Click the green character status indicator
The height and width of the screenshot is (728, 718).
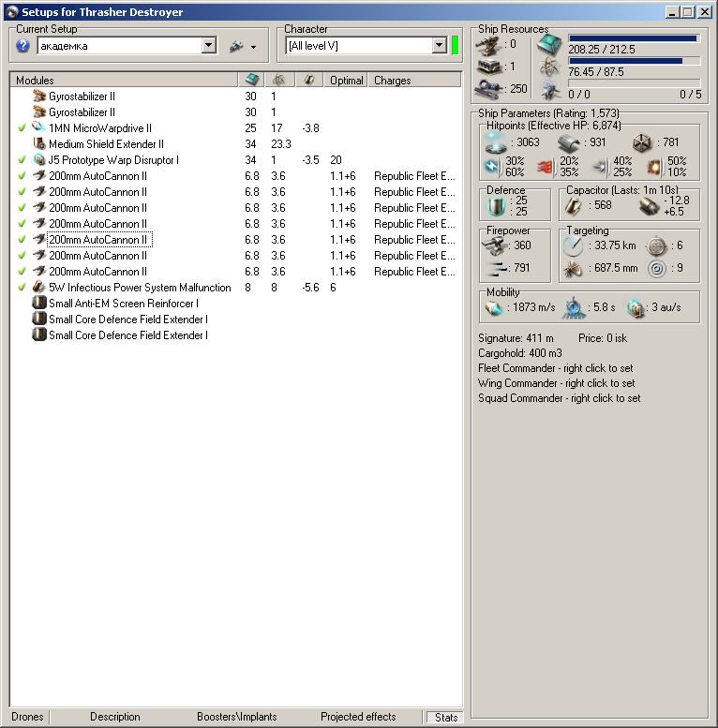pos(456,46)
